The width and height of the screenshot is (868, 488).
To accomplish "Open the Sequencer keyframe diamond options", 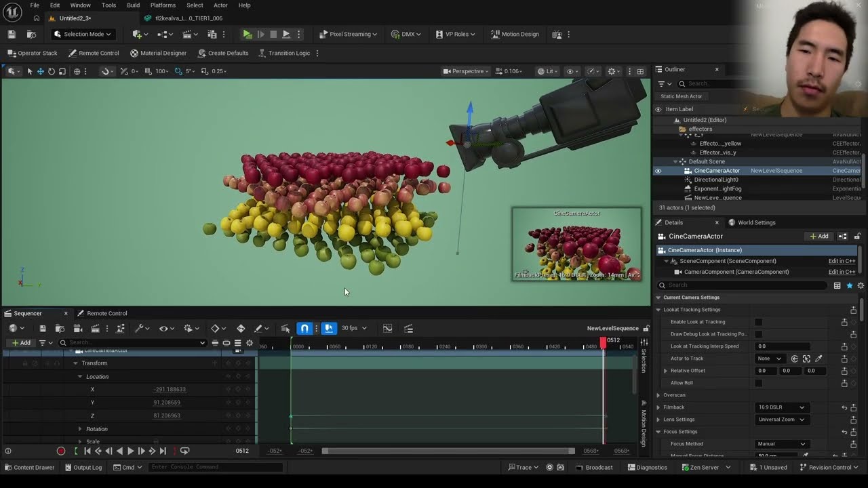I will tap(218, 328).
